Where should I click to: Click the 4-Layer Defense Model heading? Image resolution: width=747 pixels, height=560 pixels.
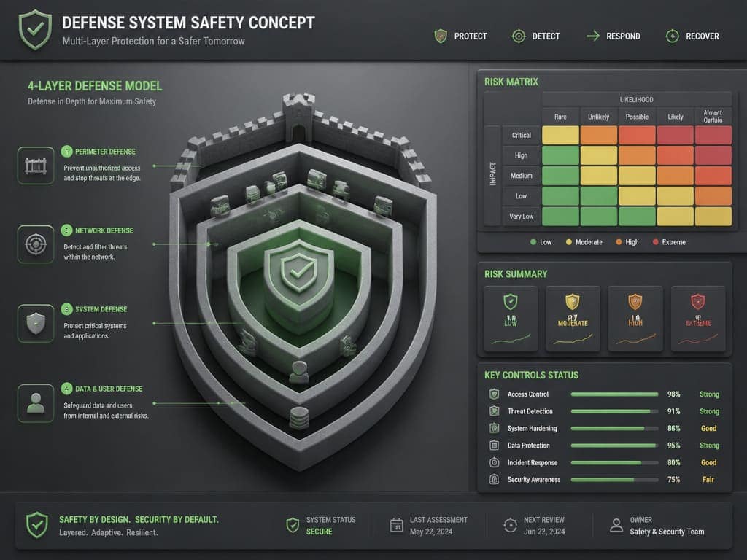coord(95,86)
